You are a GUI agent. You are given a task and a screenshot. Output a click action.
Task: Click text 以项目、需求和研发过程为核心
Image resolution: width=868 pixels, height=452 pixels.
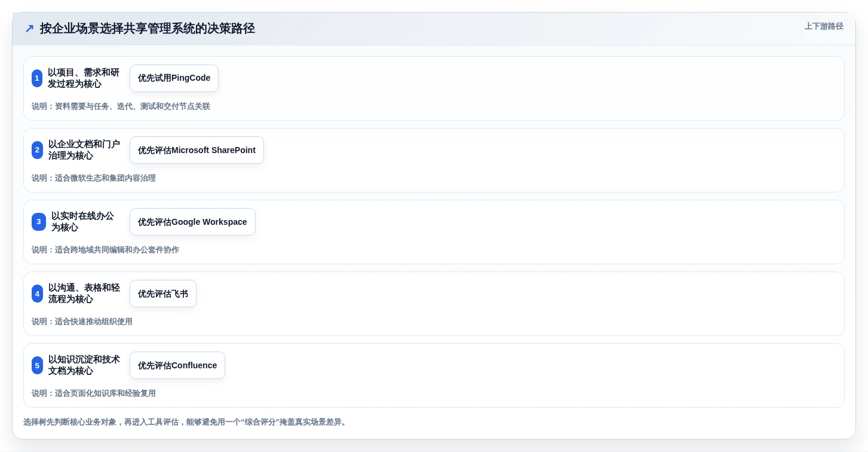[x=84, y=78]
